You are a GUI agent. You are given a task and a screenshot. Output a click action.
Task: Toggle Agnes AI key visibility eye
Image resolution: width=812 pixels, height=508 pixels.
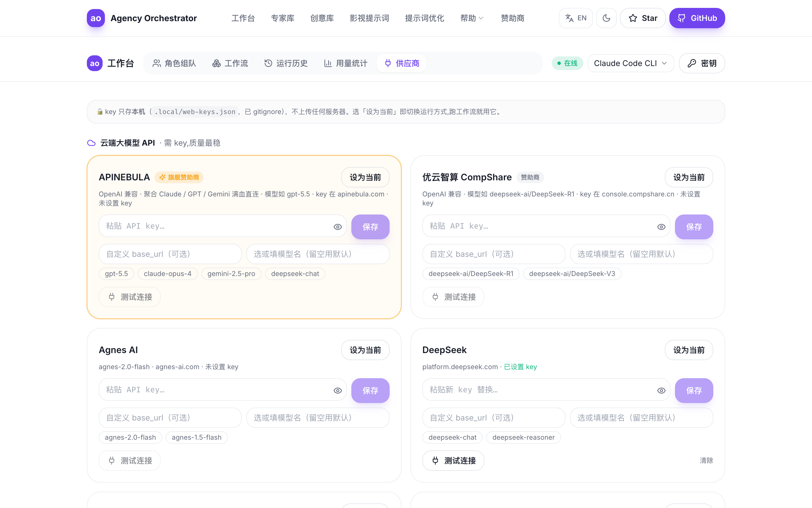coord(337,390)
